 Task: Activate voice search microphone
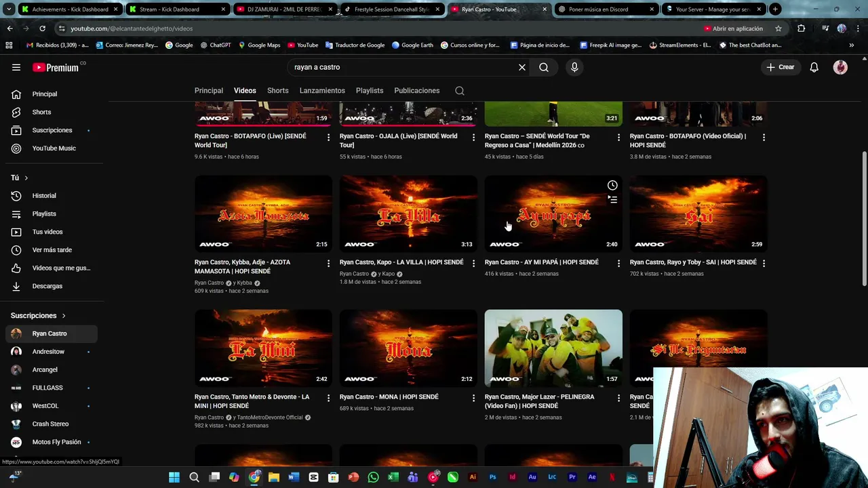574,67
